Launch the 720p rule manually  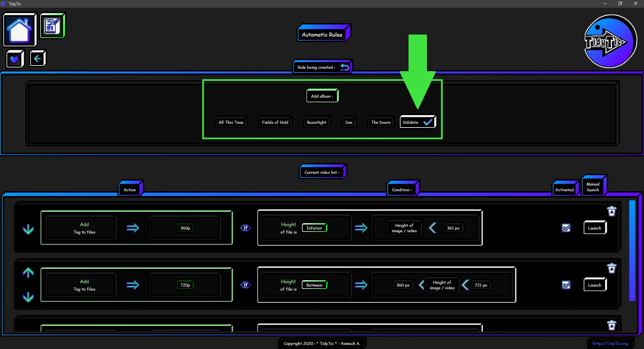(595, 285)
